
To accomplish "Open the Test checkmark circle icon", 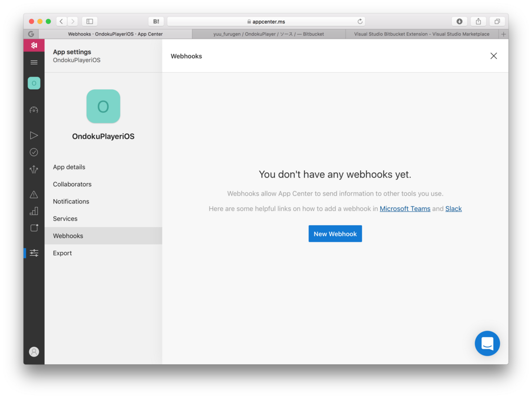I will pyautogui.click(x=34, y=152).
